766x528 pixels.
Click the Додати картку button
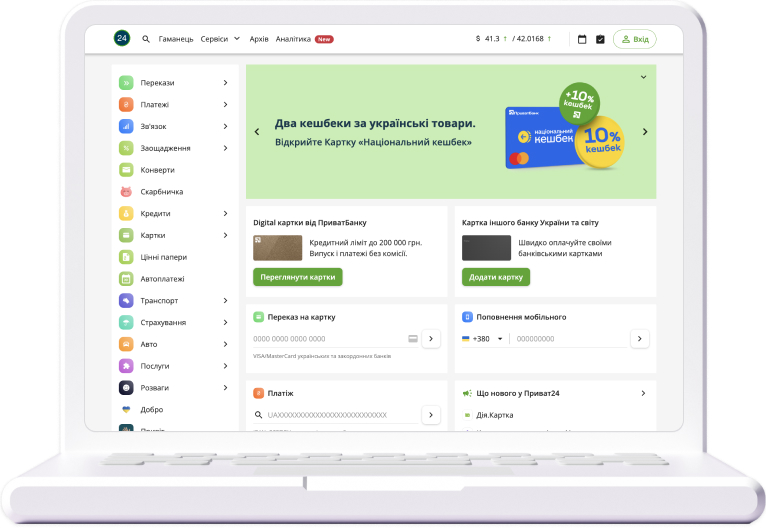coord(495,277)
